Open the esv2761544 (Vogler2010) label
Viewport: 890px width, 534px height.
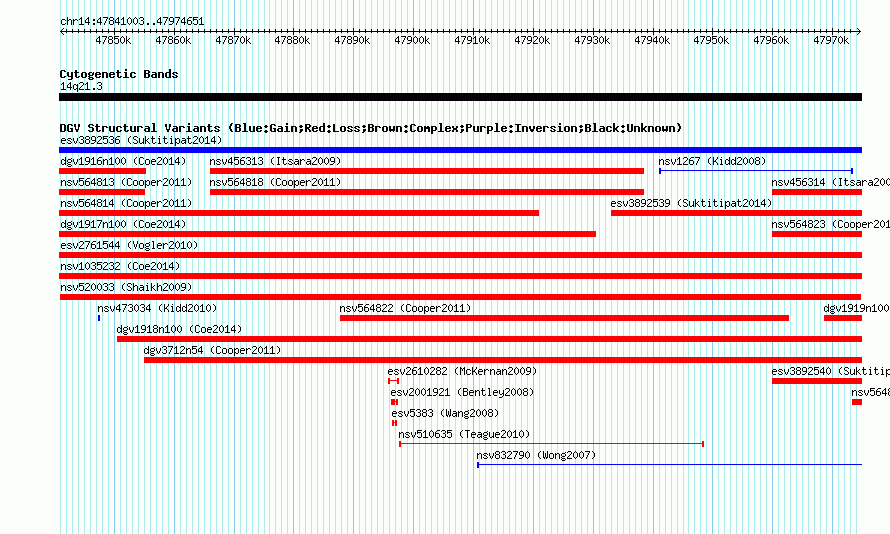pos(129,245)
